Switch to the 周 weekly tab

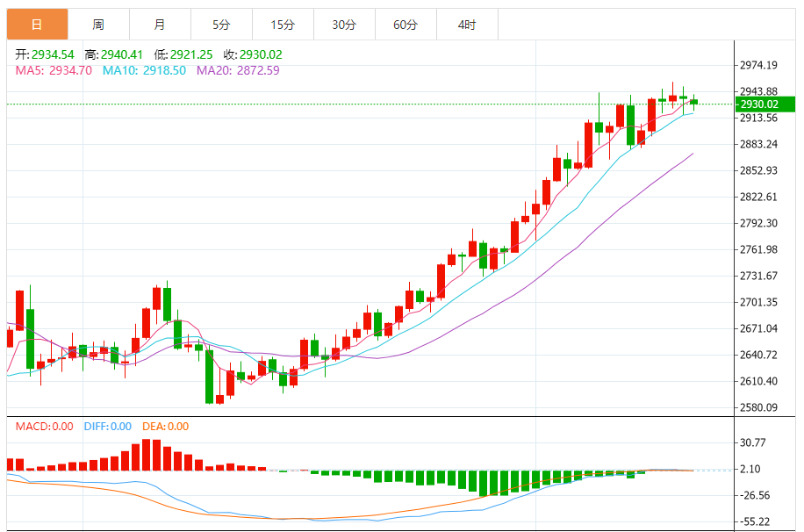(98, 24)
